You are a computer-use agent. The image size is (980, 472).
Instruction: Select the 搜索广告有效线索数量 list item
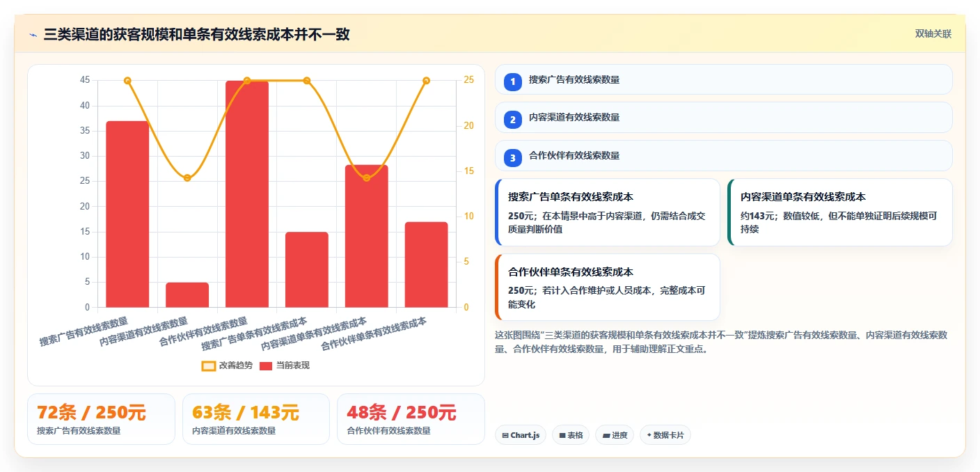click(723, 79)
